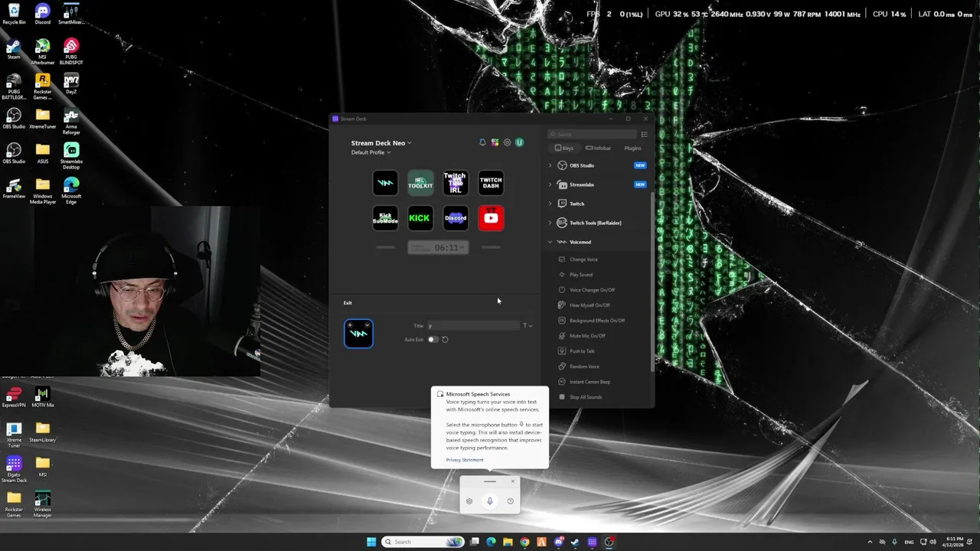The image size is (980, 551).
Task: Show hidden system tray icons
Action: [870, 542]
